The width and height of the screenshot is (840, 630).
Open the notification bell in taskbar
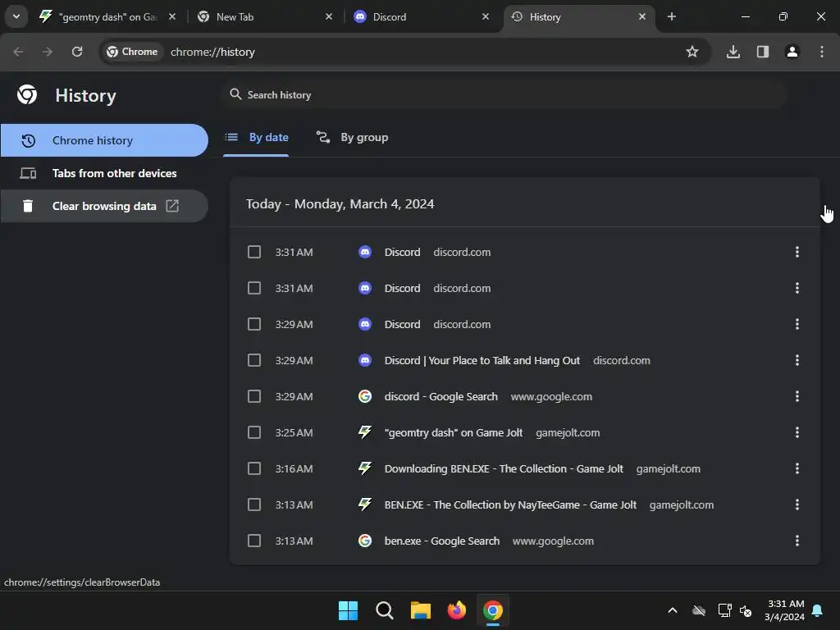(818, 610)
